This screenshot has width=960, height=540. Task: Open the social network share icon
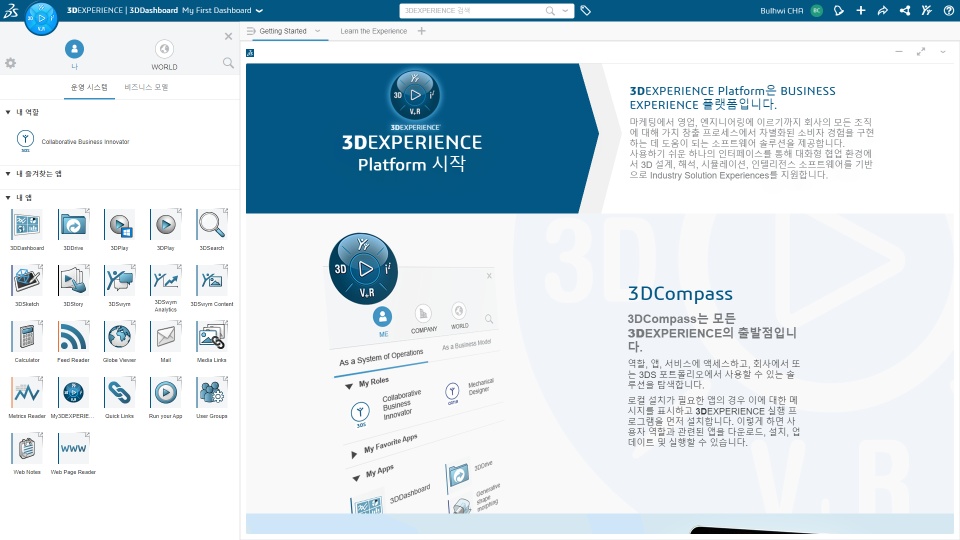pyautogui.click(x=904, y=10)
